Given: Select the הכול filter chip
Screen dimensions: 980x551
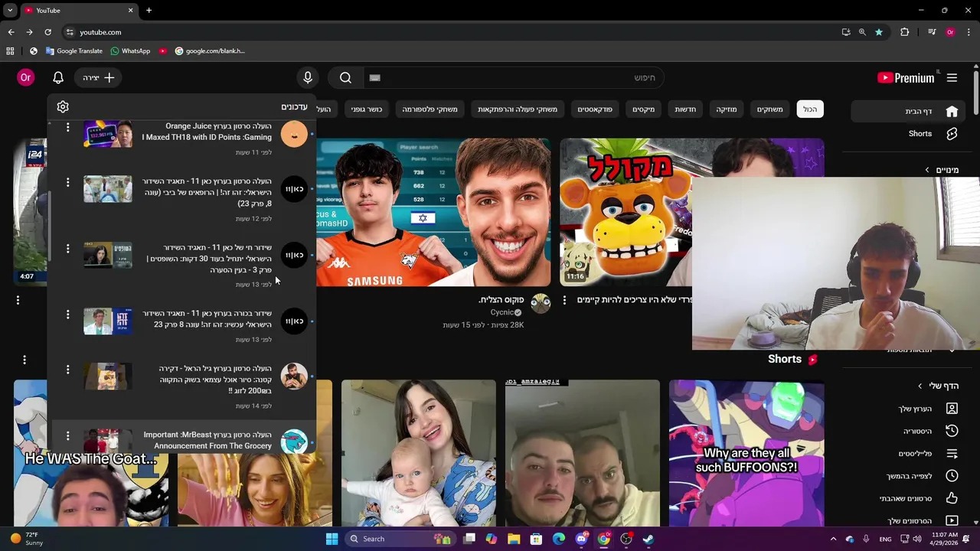Looking at the screenshot, I should (x=810, y=109).
